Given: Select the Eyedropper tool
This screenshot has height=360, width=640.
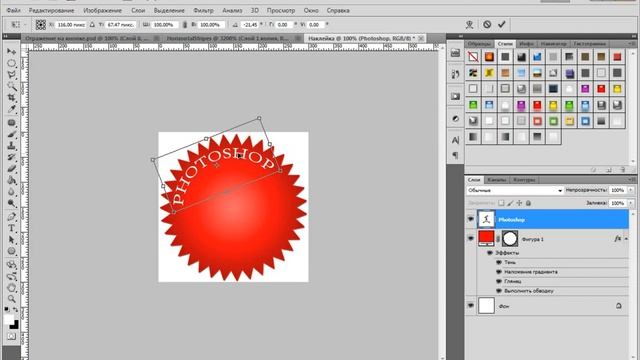Looking at the screenshot, I should 11,109.
